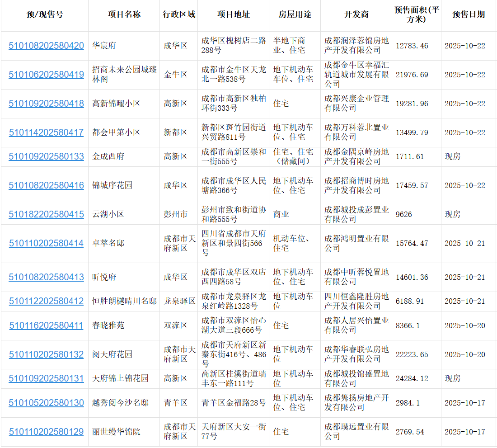The height and width of the screenshot is (448, 497).
Task: Open presale link 510108202580420
Action: [46, 46]
